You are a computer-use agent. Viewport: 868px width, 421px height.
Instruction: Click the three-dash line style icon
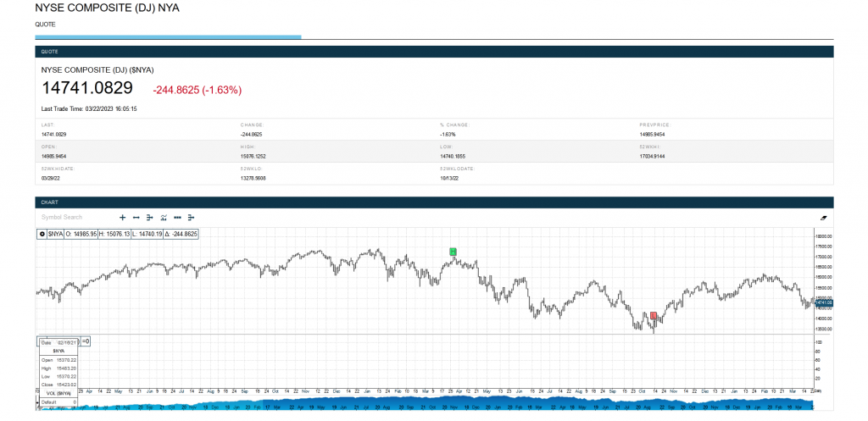pos(178,218)
